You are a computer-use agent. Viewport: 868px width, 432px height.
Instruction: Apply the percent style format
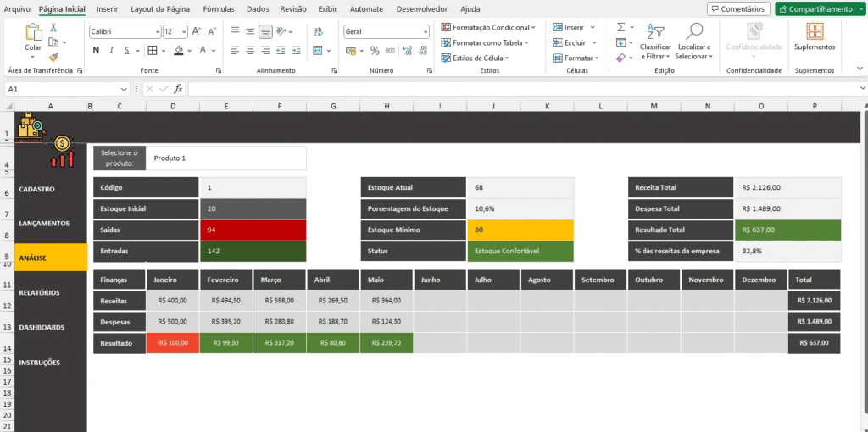point(374,51)
